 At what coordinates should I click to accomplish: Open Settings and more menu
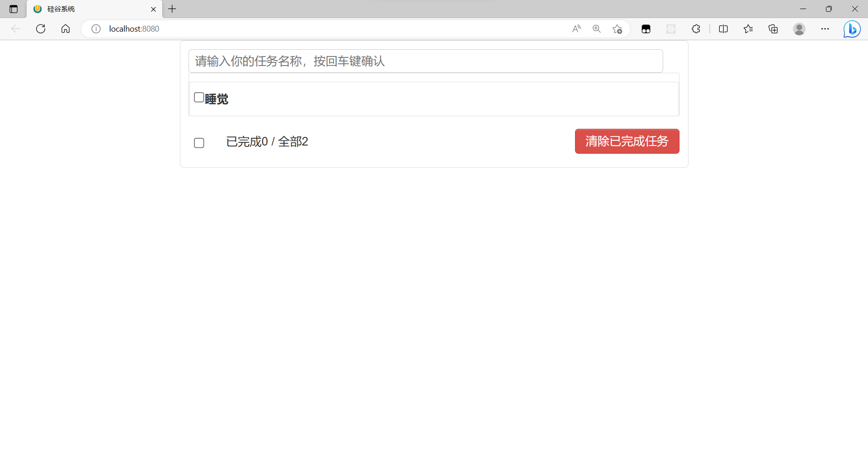click(825, 29)
